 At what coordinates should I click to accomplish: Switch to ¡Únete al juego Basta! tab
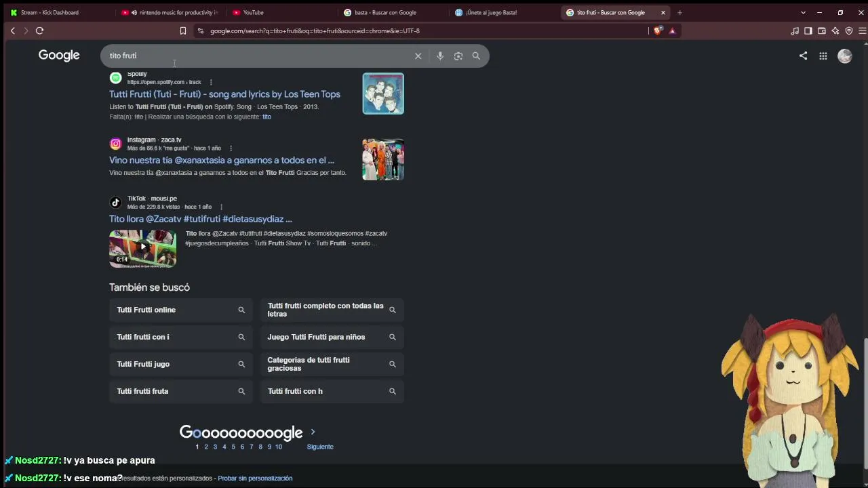[x=502, y=12]
